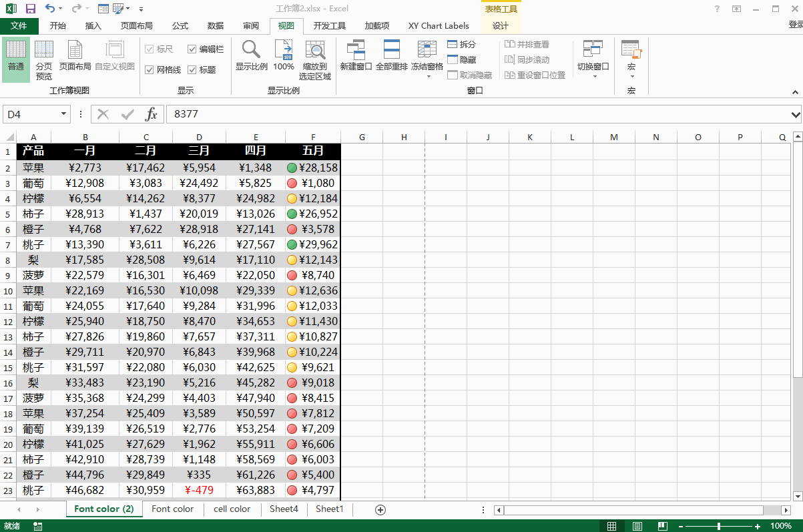
Task: Click the save icon in quick access toolbar
Action: (x=30, y=9)
